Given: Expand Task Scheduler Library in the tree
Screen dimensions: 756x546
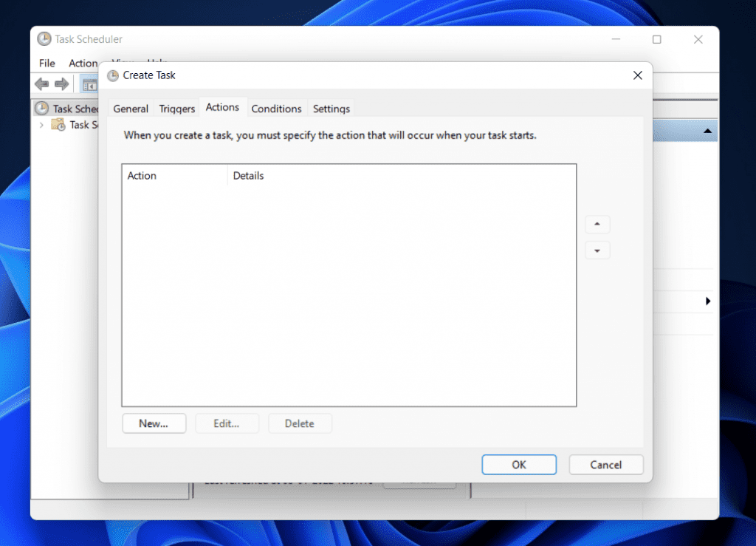Looking at the screenshot, I should 41,125.
